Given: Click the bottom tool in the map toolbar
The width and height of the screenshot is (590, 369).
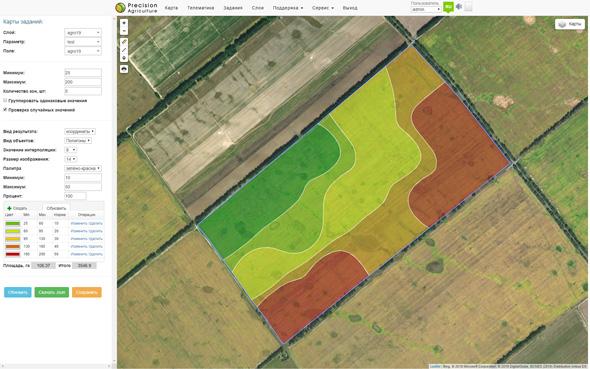Looking at the screenshot, I should 124,69.
